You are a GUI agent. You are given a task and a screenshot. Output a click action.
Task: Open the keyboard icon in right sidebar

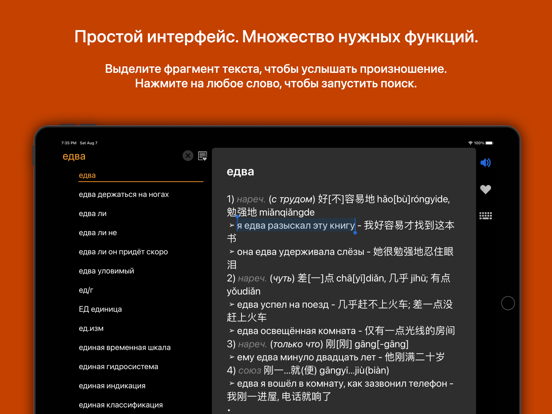point(485,216)
